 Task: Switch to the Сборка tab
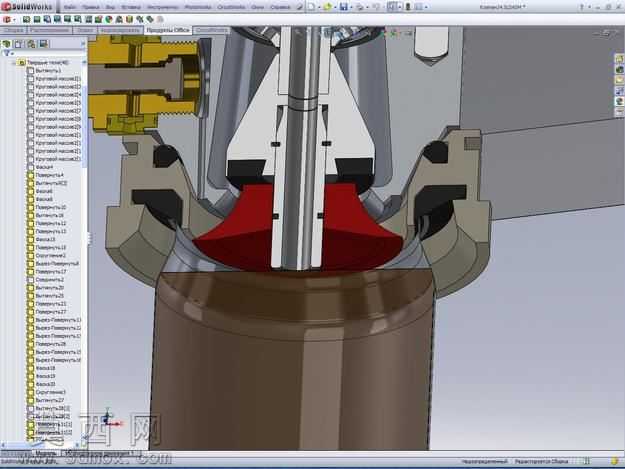pyautogui.click(x=13, y=30)
